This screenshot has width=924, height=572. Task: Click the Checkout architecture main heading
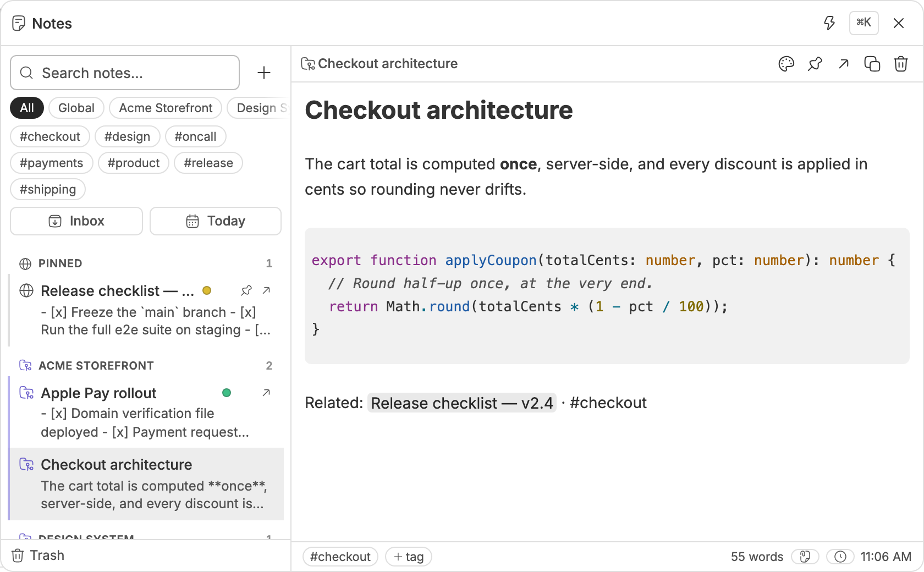tap(439, 110)
